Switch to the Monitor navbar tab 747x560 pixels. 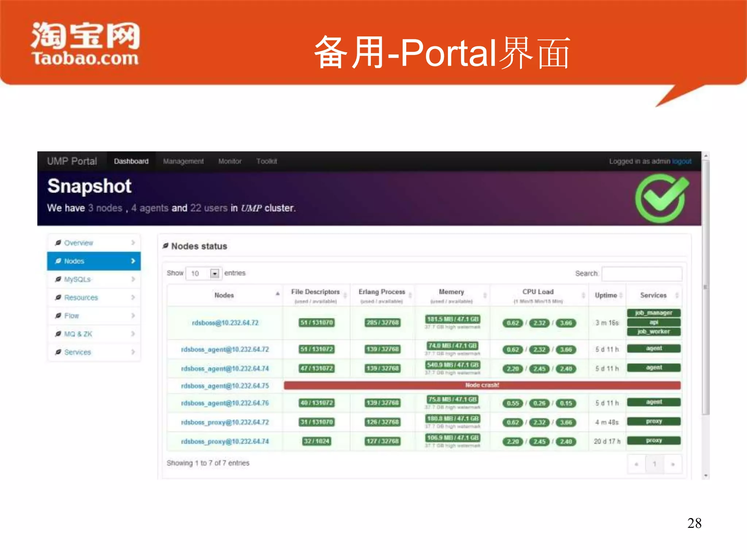coord(230,161)
